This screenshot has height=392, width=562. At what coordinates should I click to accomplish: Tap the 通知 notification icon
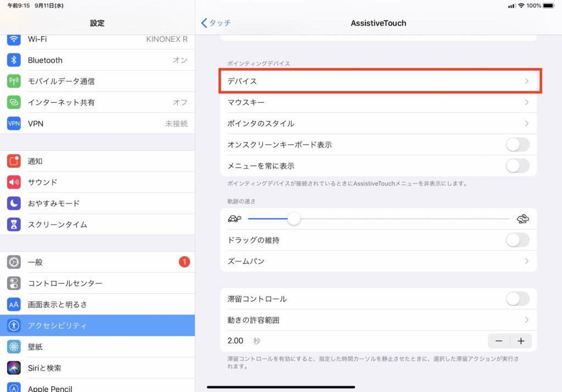14,161
